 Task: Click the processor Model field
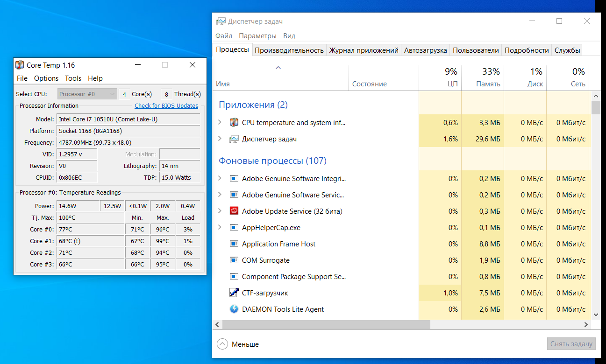pyautogui.click(x=128, y=119)
